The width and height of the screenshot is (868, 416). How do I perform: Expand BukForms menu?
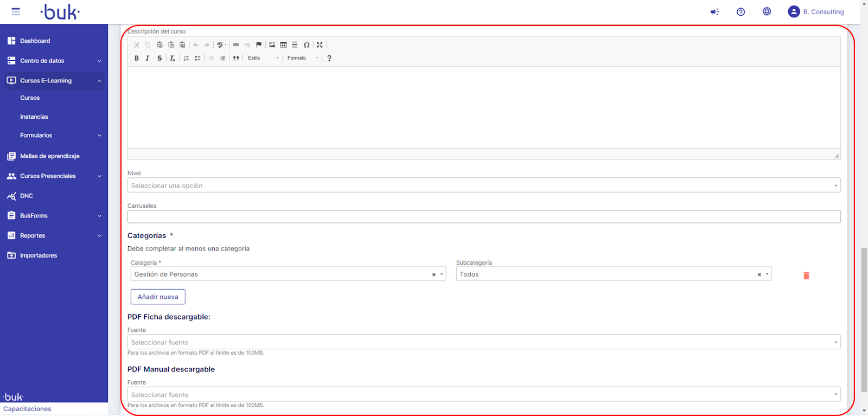point(54,216)
